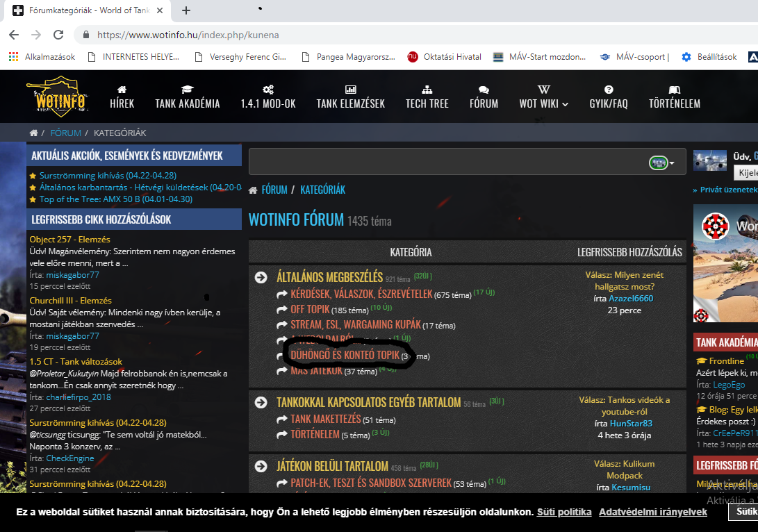Open Frontline academy article
758x532 pixels.
pyautogui.click(x=725, y=361)
